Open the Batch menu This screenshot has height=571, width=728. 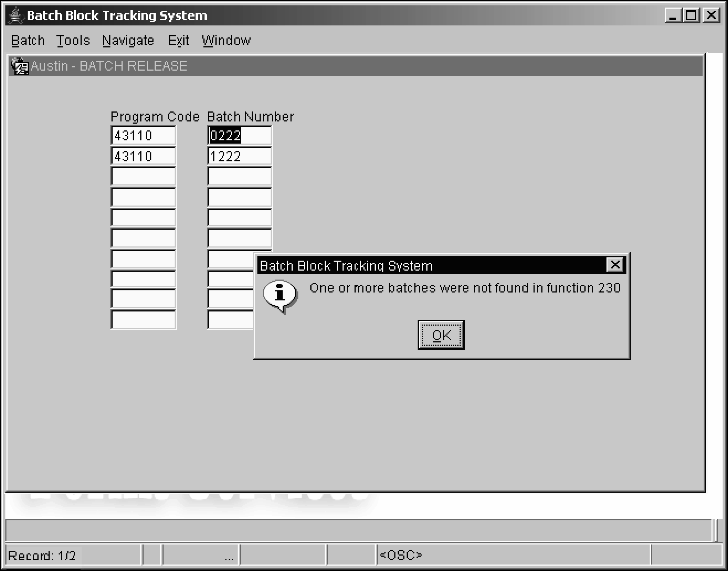coord(28,41)
